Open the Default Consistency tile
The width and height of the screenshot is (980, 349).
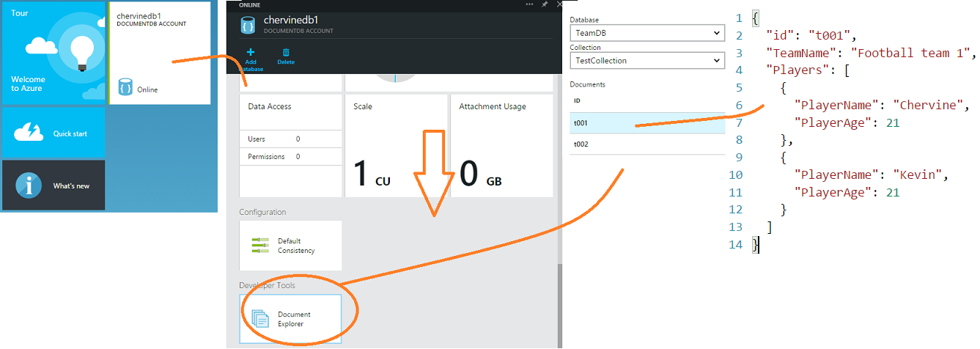[290, 246]
